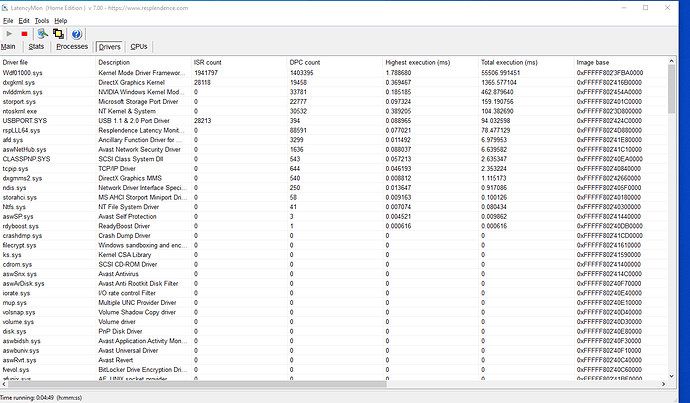
Task: Switch to the Processes tab
Action: pos(72,47)
